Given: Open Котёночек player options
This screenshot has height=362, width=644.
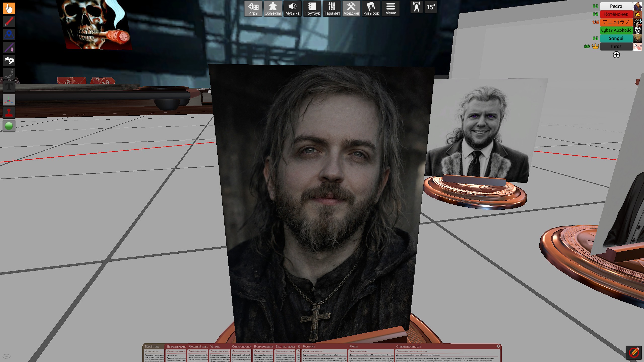Looking at the screenshot, I should tap(616, 14).
